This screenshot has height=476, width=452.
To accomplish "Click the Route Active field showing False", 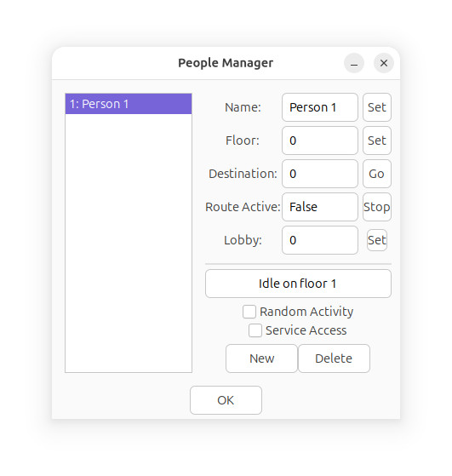I will tap(320, 207).
